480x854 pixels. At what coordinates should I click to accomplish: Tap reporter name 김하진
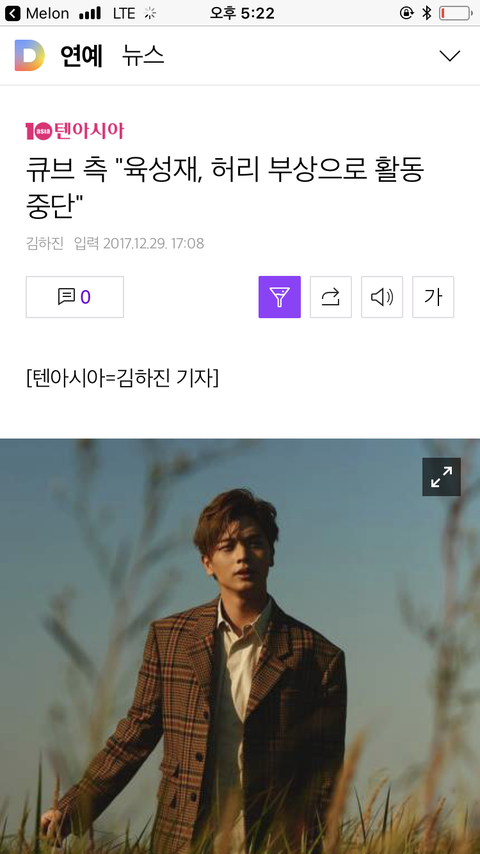pyautogui.click(x=45, y=243)
